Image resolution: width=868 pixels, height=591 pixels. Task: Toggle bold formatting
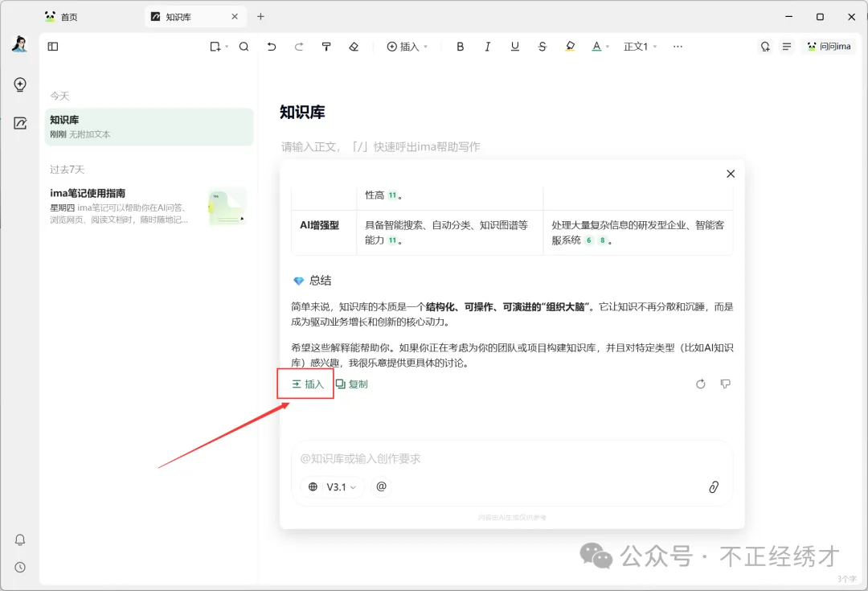click(460, 47)
